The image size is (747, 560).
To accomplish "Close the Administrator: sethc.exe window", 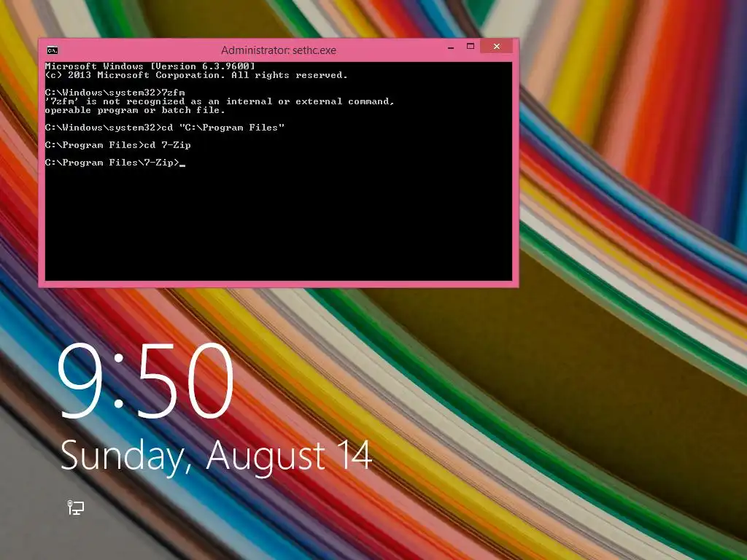I will 496,46.
